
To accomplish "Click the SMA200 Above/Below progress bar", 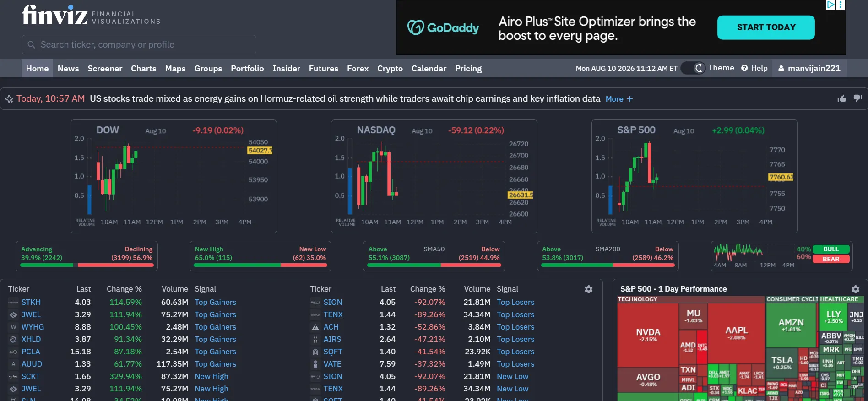I will 608,265.
